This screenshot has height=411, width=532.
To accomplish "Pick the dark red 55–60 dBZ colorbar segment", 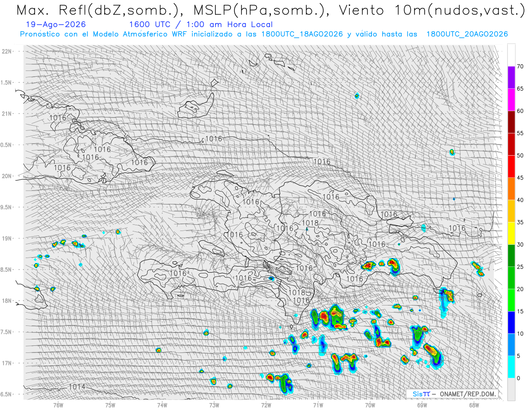I will 511,122.
